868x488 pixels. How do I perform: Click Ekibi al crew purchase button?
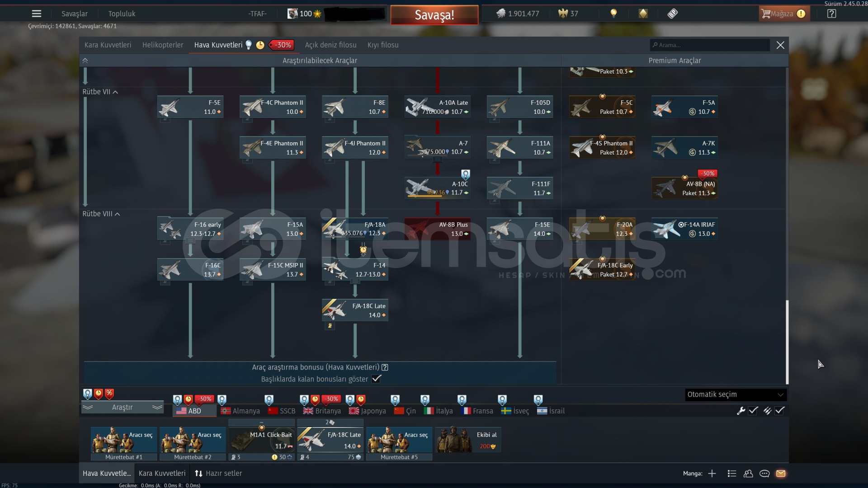click(x=468, y=440)
